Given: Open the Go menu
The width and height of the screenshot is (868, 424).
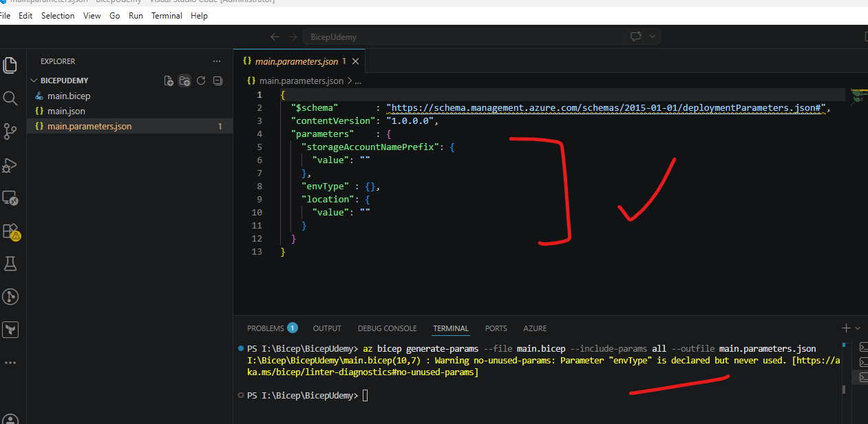Looking at the screenshot, I should pyautogui.click(x=114, y=16).
